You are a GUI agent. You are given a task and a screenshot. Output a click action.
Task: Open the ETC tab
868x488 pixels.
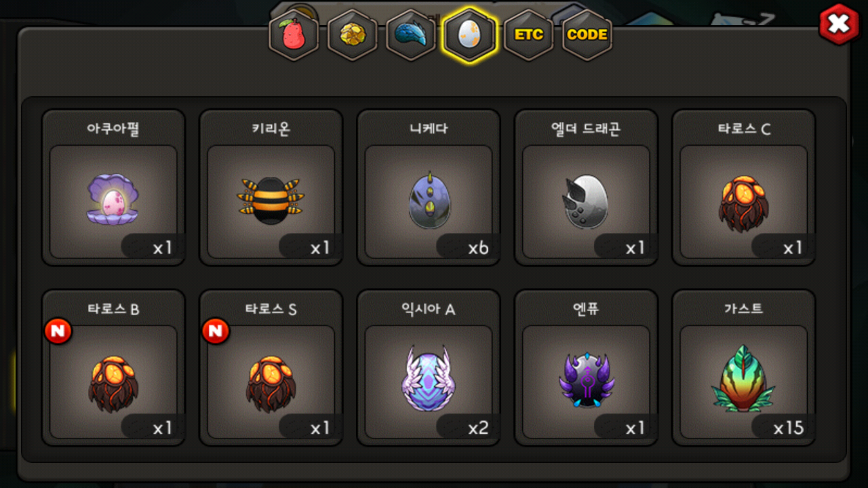click(528, 35)
